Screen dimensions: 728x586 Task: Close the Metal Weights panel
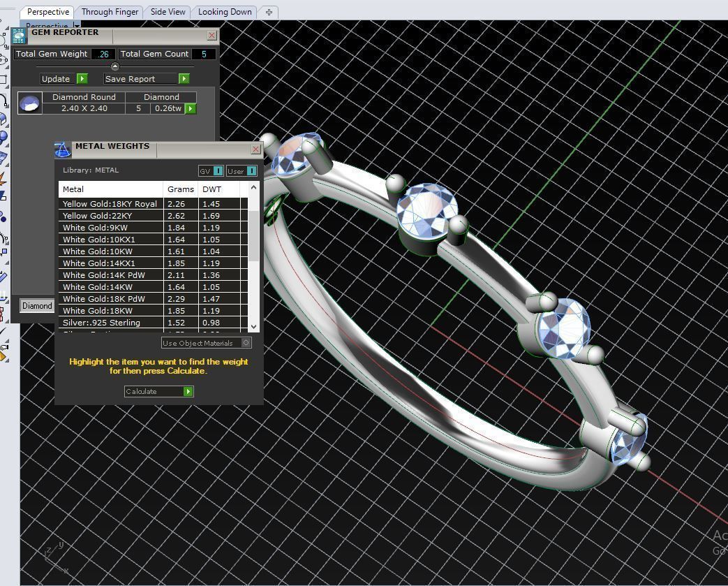coord(255,149)
